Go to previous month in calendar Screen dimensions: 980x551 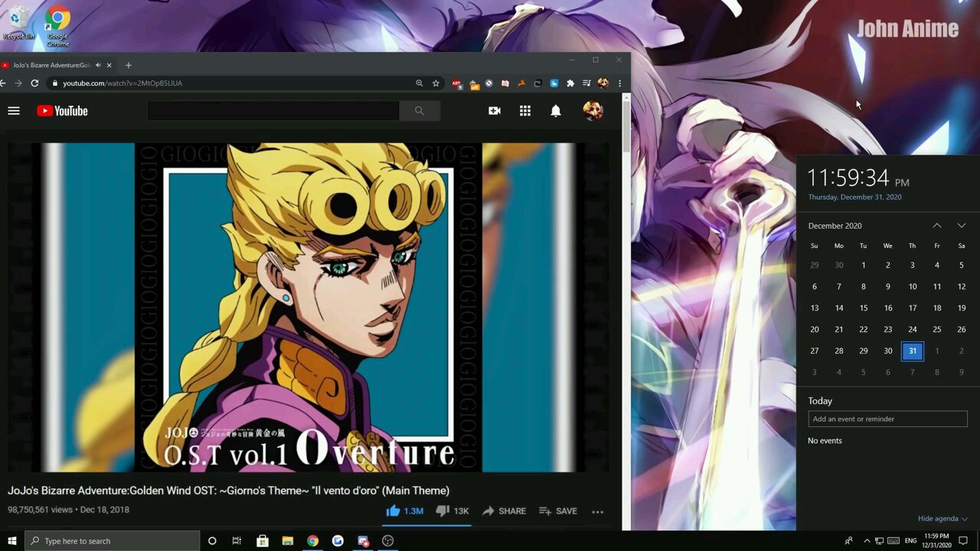[936, 226]
